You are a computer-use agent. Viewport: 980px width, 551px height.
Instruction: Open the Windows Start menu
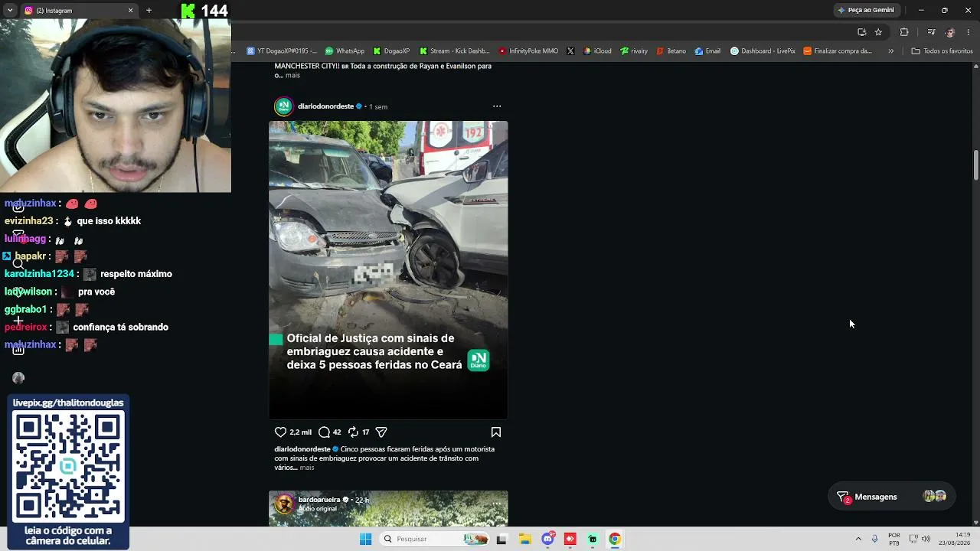click(x=365, y=539)
